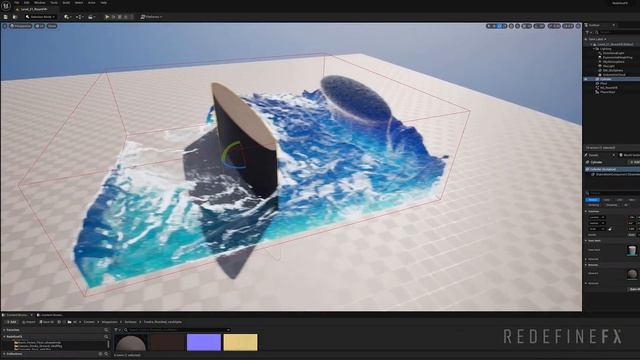Click the Browse content icon in toolbar

click(14, 17)
